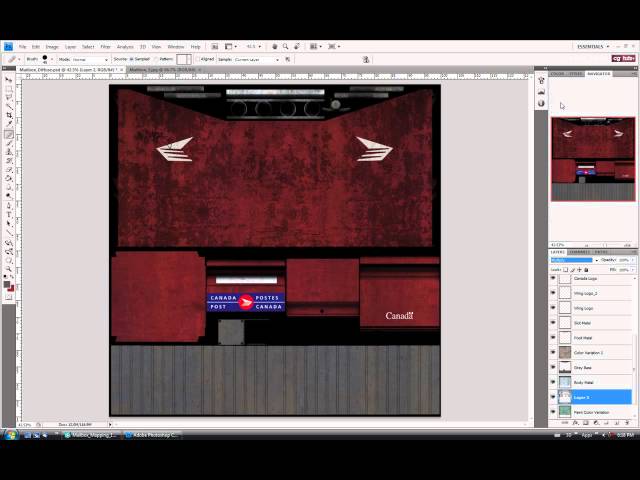640x480 pixels.
Task: Open the brush Mode dropdown
Action: click(77, 59)
